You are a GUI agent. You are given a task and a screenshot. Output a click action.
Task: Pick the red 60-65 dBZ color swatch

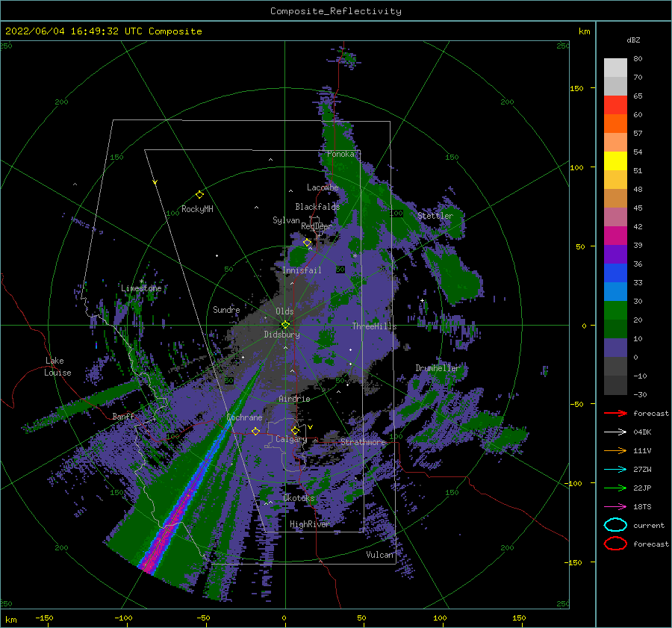(x=615, y=105)
